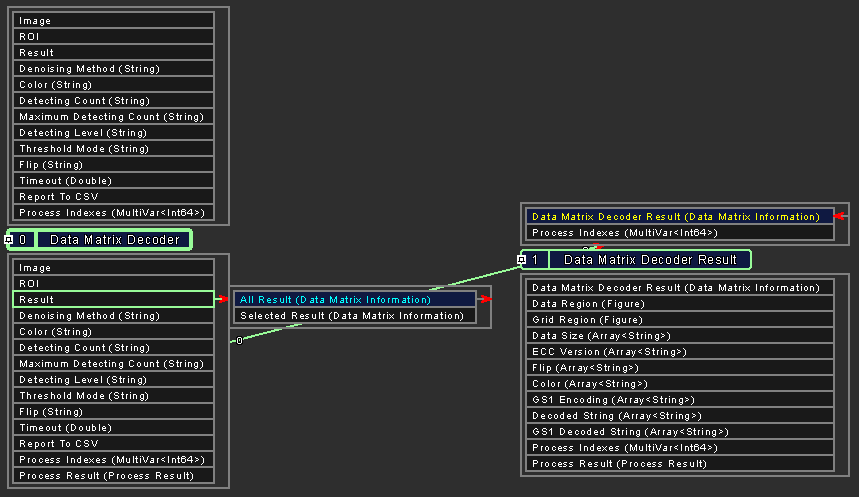Screen dimensions: 859x497
Task: Select ECC Version (Array<String>) output
Action: 680,352
